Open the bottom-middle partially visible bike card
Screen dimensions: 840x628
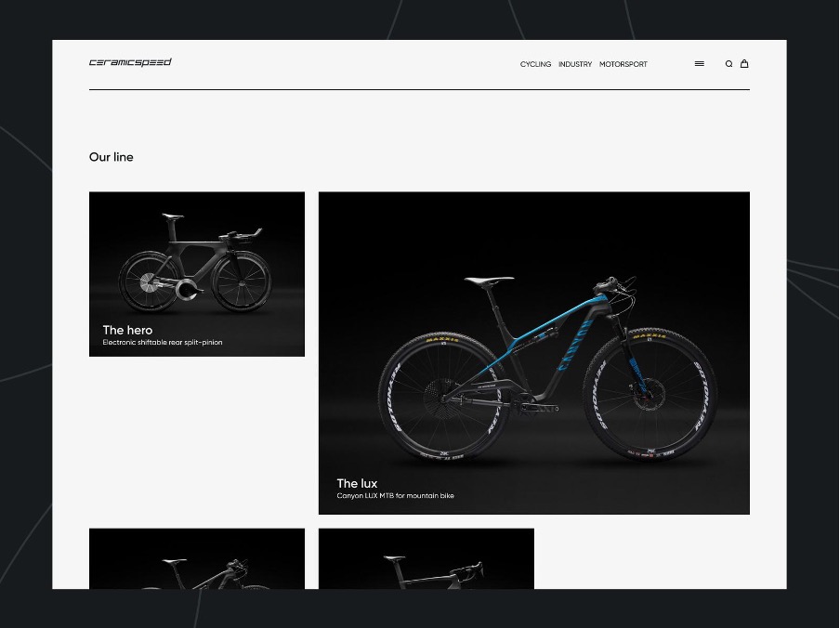pos(427,558)
